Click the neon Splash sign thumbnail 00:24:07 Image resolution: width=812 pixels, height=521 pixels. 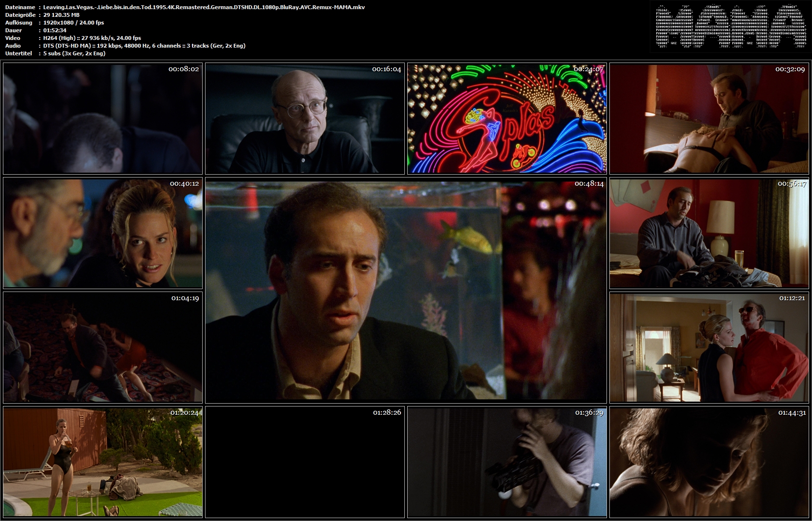tap(507, 118)
